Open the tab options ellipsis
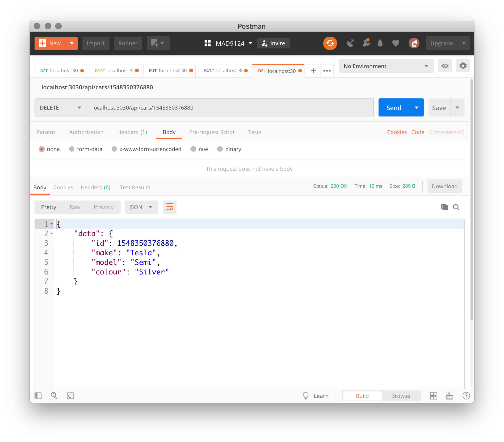Screen dimensions: 504x442 327,71
